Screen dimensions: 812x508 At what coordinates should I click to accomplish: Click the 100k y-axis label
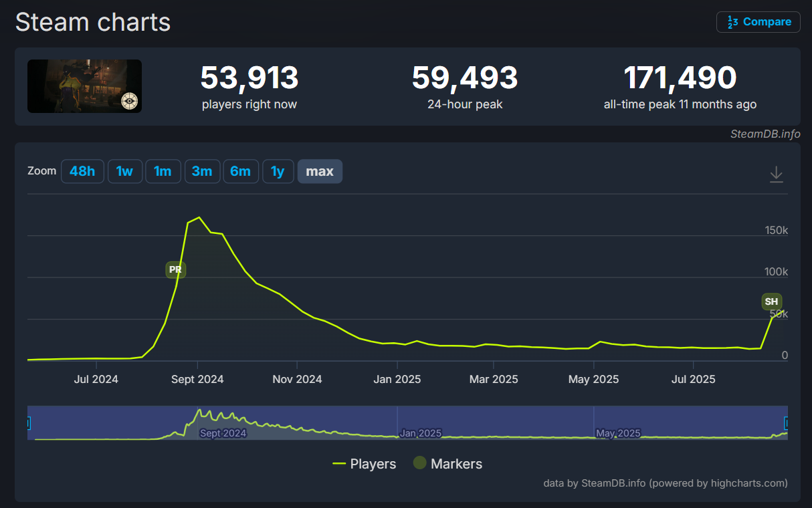pos(777,272)
